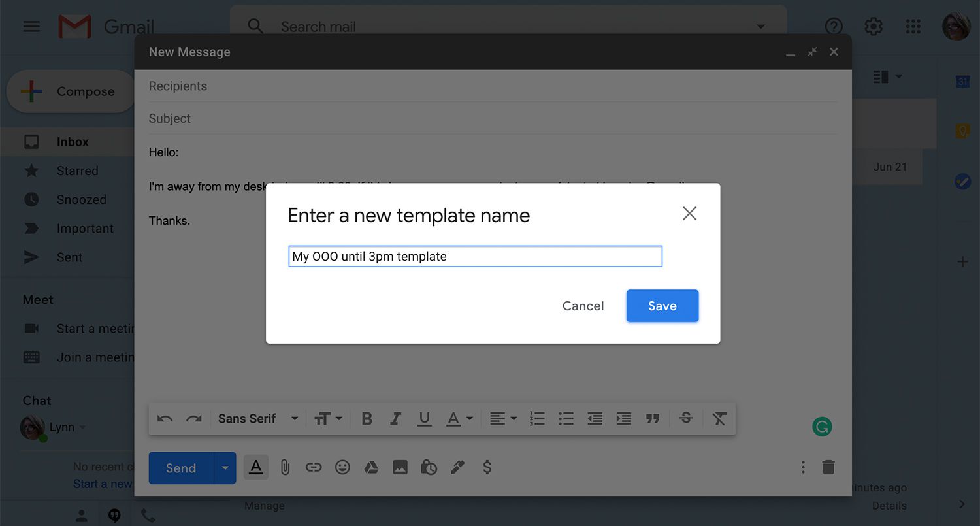Apply quote formatting
The height and width of the screenshot is (526, 980).
pyautogui.click(x=652, y=419)
